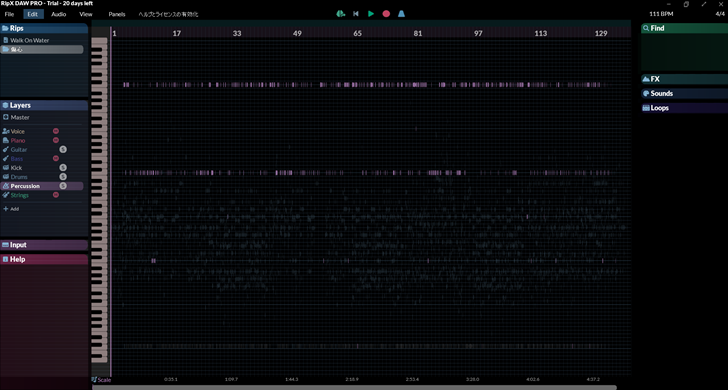Screen dimensions: 728x390
Task: Click the Guitar layer instrument icon
Action: tap(6, 150)
